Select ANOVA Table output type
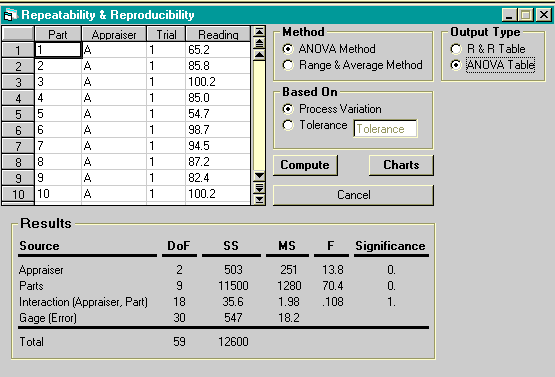 [456, 65]
